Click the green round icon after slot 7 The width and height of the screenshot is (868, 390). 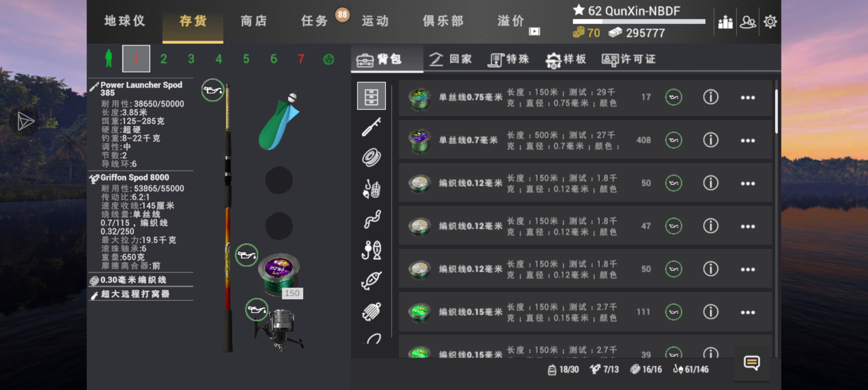pyautogui.click(x=328, y=59)
